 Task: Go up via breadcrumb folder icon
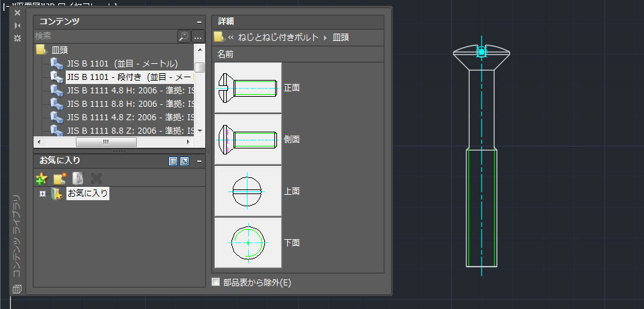(x=219, y=38)
